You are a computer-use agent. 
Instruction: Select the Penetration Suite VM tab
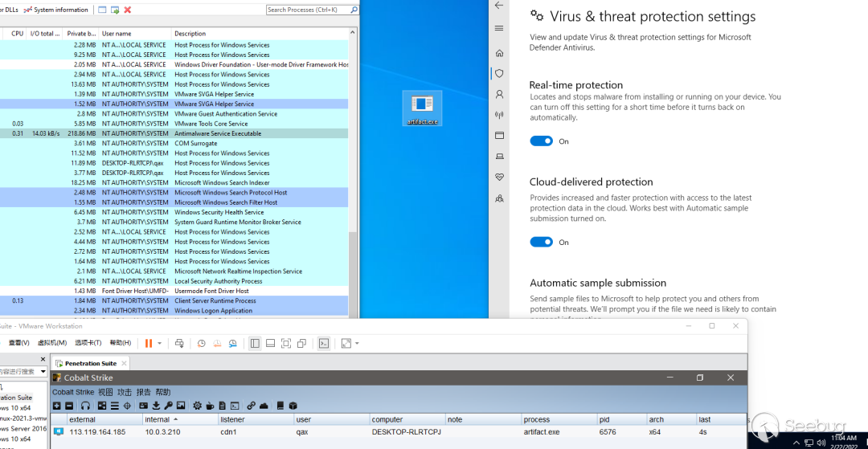point(91,363)
